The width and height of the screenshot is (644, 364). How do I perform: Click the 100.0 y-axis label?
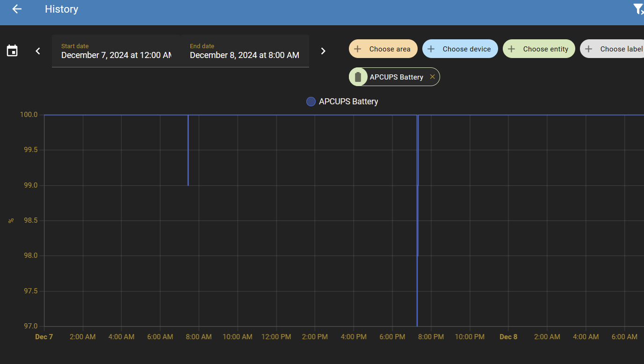29,115
